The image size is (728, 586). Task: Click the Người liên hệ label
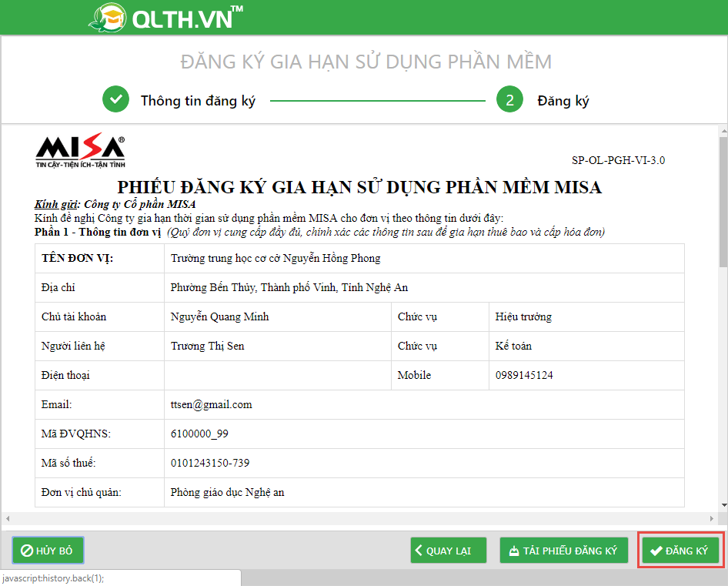73,347
